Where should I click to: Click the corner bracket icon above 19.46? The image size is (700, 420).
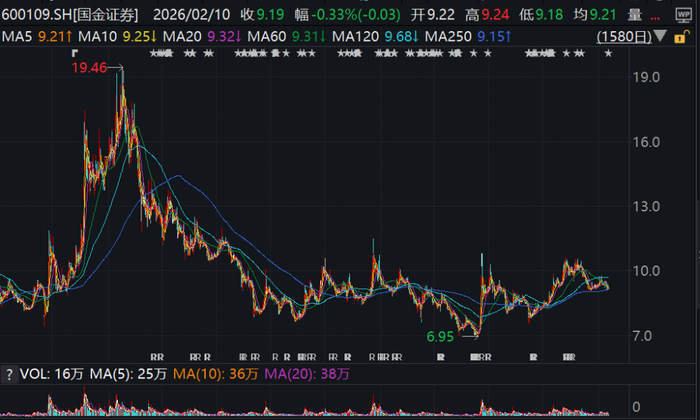(x=75, y=54)
